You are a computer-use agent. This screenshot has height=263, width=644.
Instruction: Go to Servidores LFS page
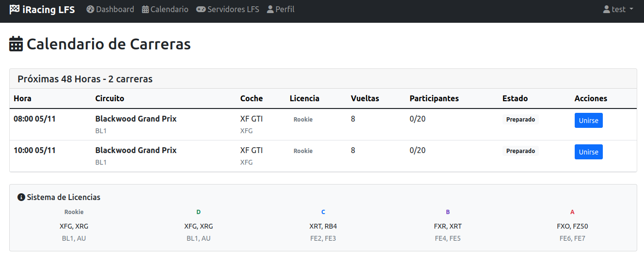click(228, 9)
